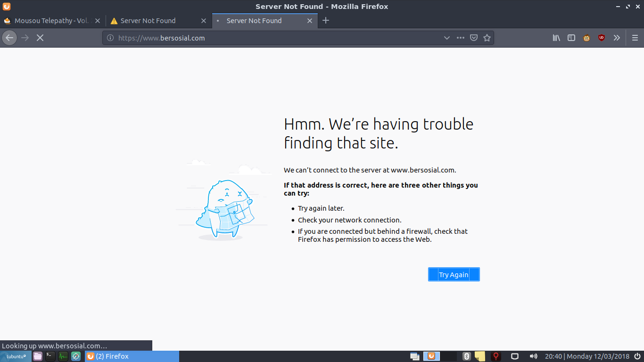Go back one page in Firefox
The width and height of the screenshot is (644, 362).
coord(9,38)
